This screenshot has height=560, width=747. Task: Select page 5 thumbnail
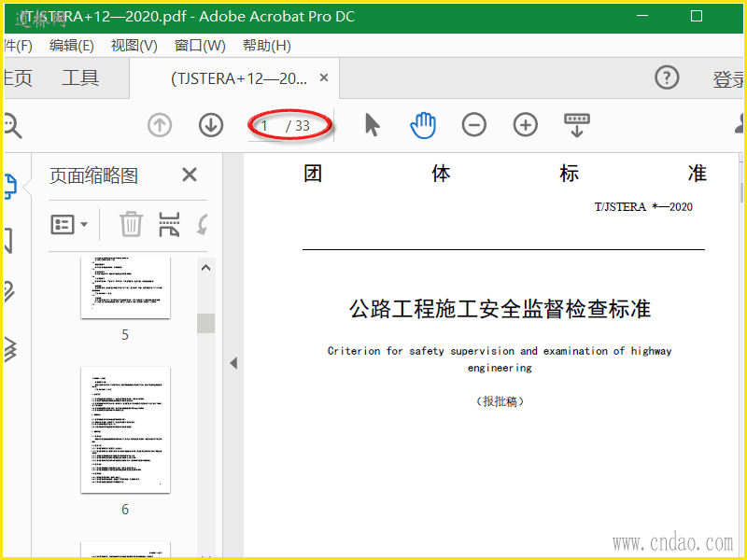[x=125, y=288]
